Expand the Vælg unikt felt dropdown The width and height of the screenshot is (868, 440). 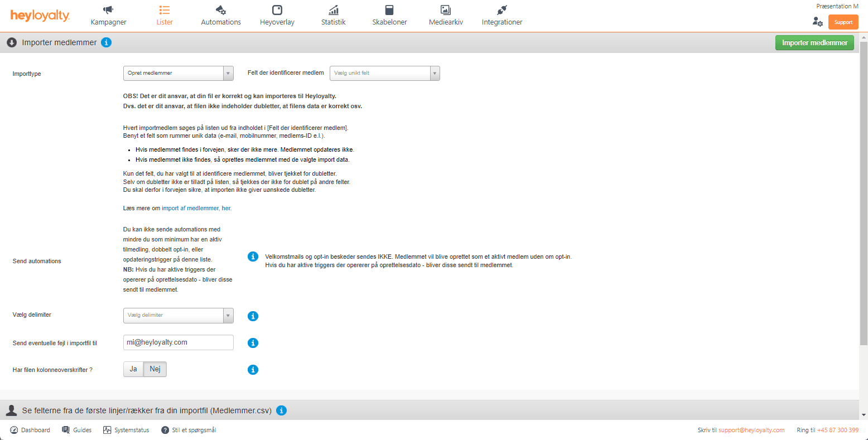384,73
